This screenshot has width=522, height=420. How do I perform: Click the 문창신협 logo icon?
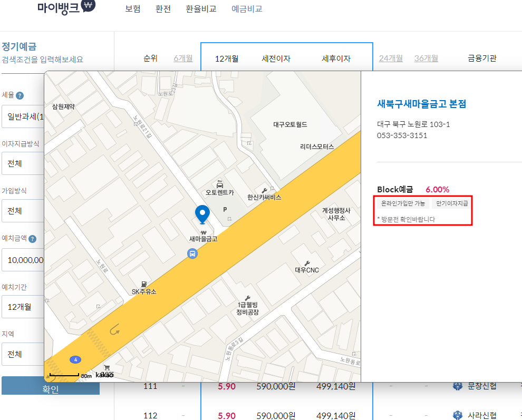coord(458,386)
